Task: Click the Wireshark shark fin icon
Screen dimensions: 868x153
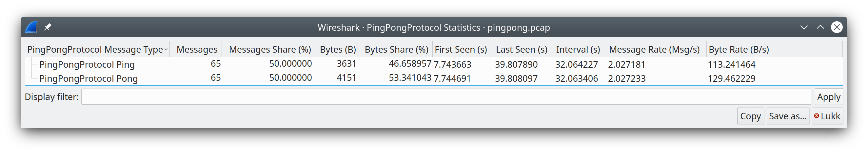Action: tap(31, 27)
